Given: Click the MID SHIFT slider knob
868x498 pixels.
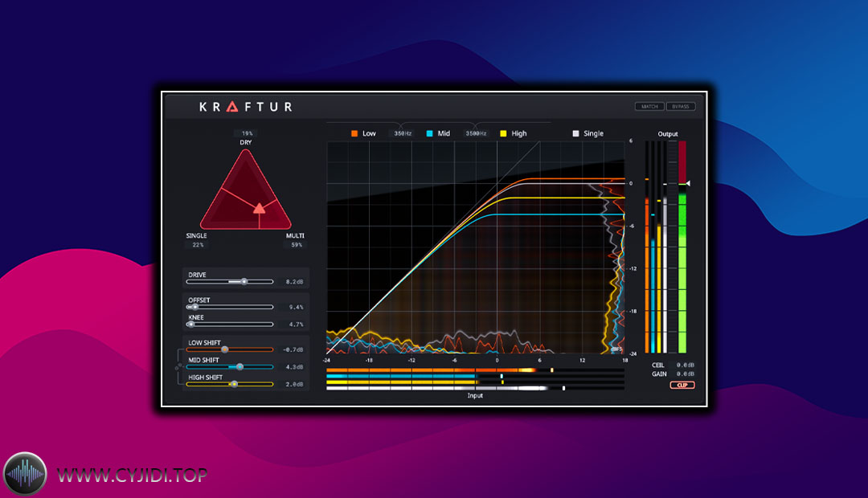Looking at the screenshot, I should coord(240,367).
